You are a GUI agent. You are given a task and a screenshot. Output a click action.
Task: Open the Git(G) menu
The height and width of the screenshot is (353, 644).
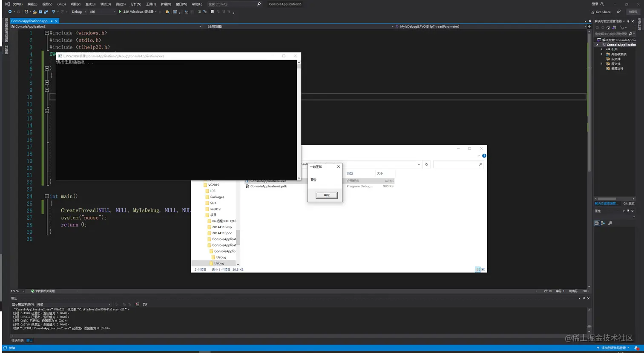pyautogui.click(x=61, y=4)
